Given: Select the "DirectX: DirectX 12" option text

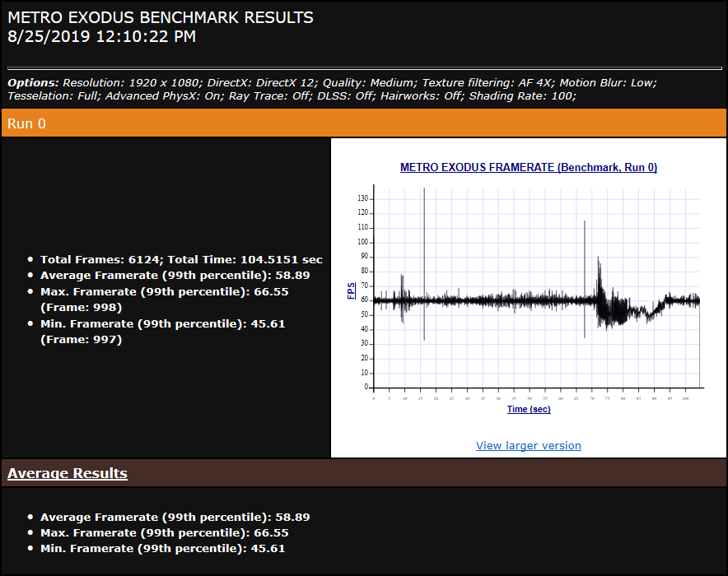Looking at the screenshot, I should 261,83.
